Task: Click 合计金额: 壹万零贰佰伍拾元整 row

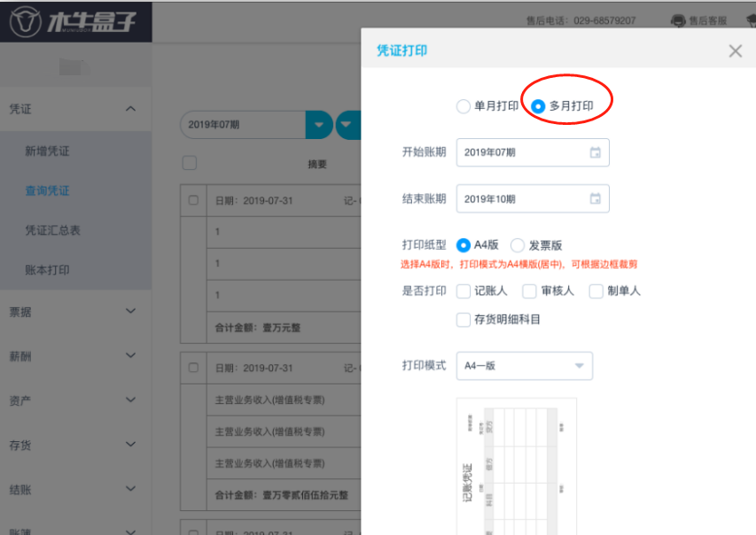Action: coord(284,495)
